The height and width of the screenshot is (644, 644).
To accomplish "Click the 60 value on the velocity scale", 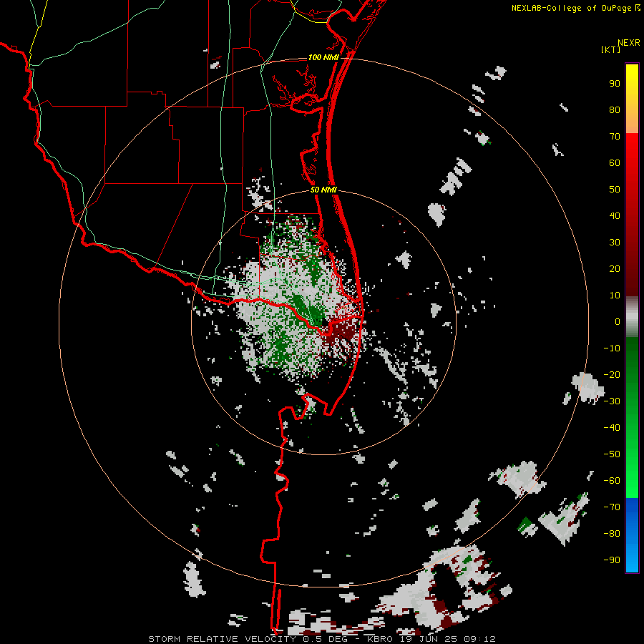I will pyautogui.click(x=615, y=162).
